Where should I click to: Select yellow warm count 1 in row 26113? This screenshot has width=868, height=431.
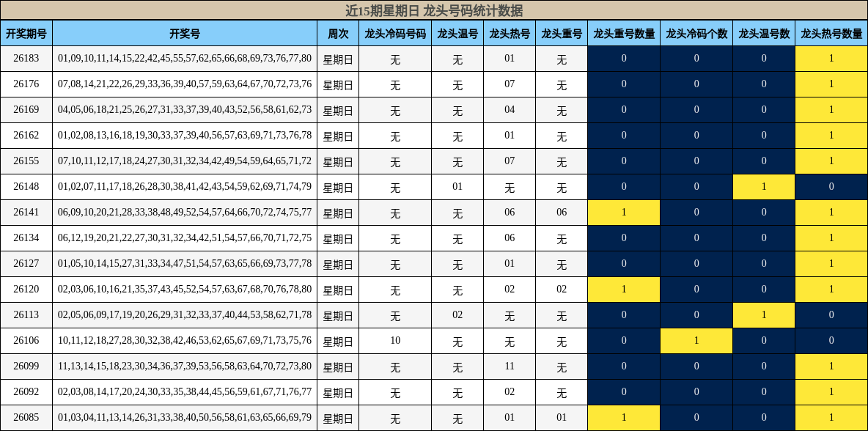(764, 315)
